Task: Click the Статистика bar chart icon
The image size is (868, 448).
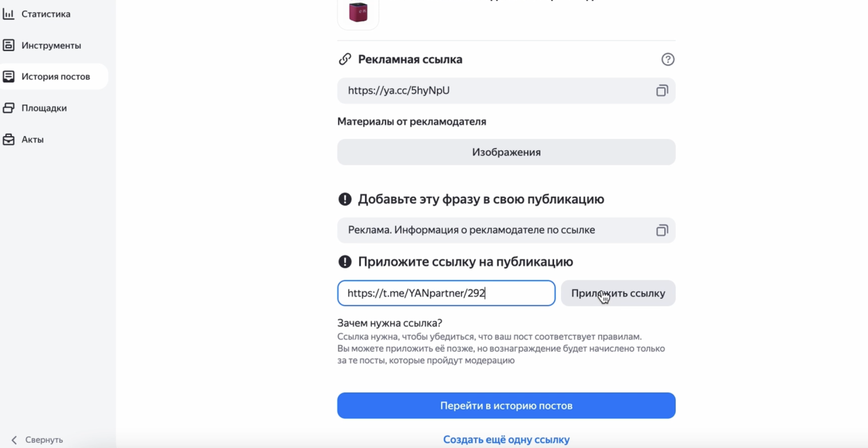Action: click(x=8, y=14)
